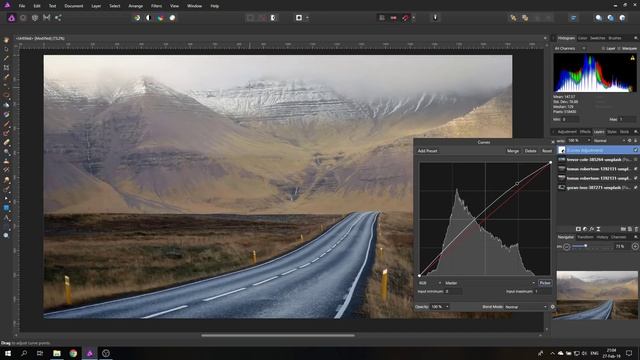
Task: Click the Picker button in Curves
Action: [x=545, y=283]
